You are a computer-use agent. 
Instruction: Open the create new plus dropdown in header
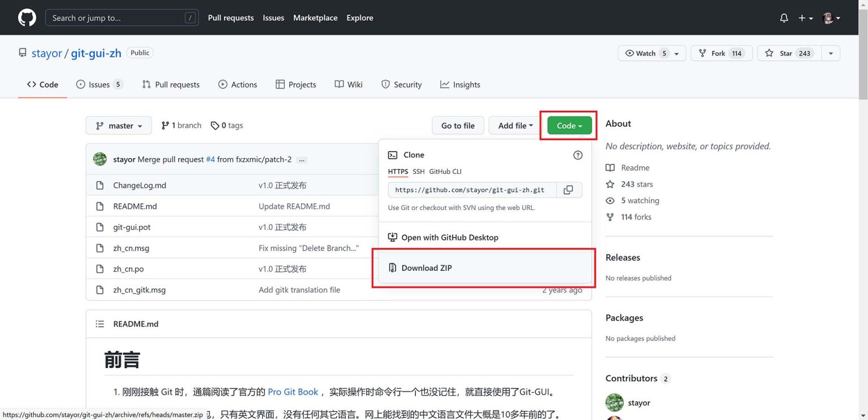[805, 17]
